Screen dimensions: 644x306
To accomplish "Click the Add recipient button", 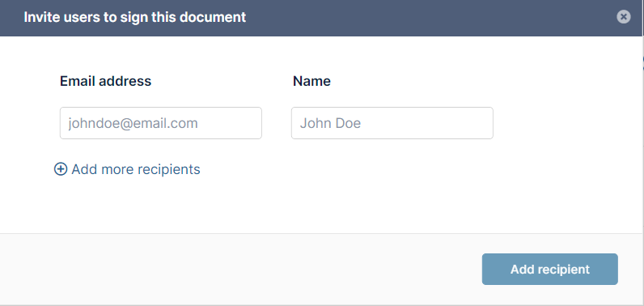I will click(x=549, y=269).
